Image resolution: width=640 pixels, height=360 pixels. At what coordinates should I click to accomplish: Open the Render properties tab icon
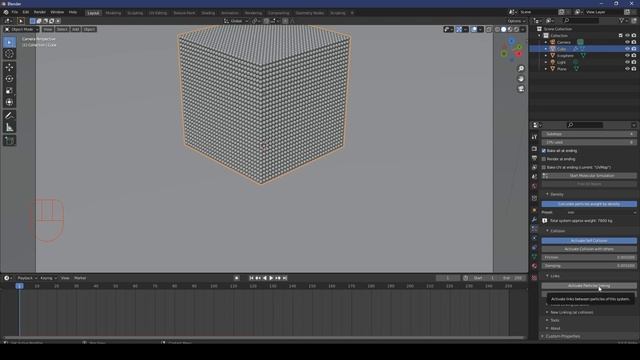[x=534, y=149]
